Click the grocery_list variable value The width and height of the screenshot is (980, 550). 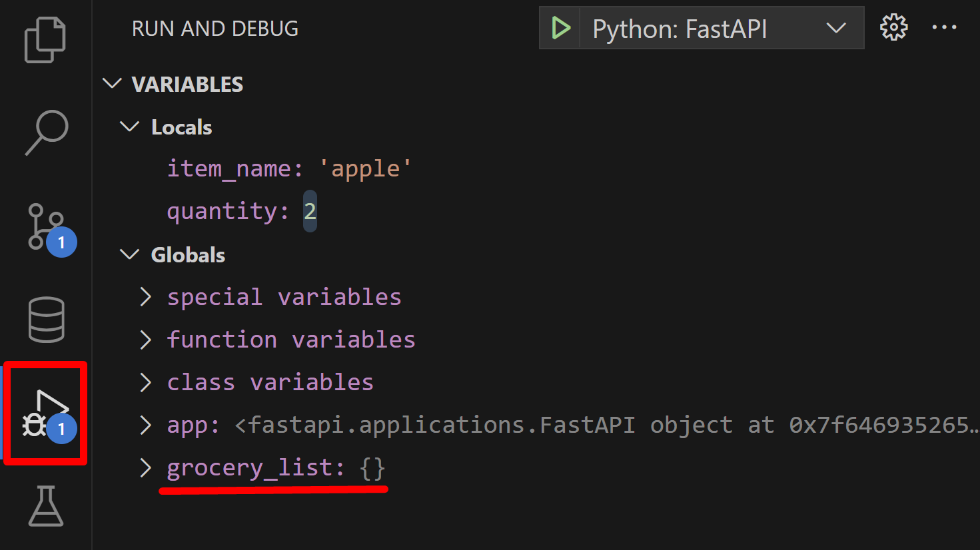[372, 467]
